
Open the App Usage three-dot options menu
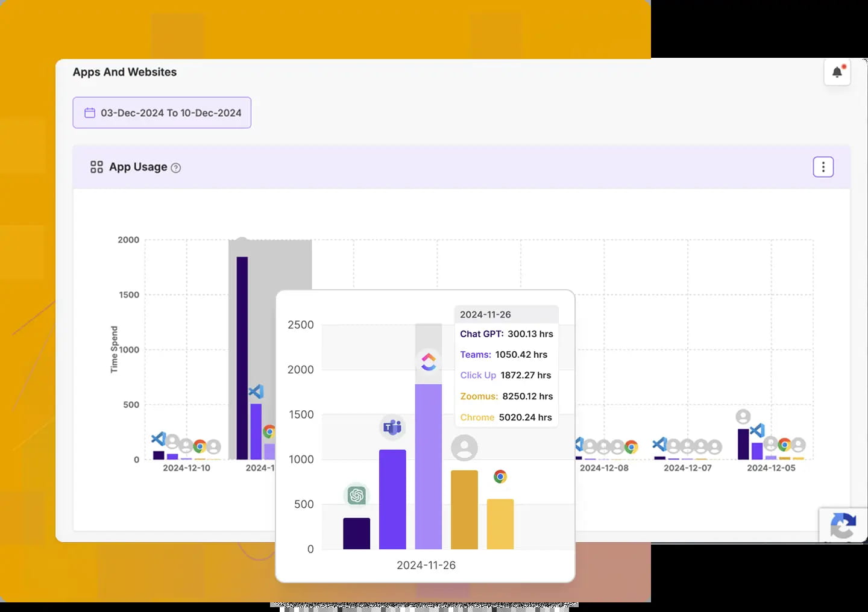point(823,167)
